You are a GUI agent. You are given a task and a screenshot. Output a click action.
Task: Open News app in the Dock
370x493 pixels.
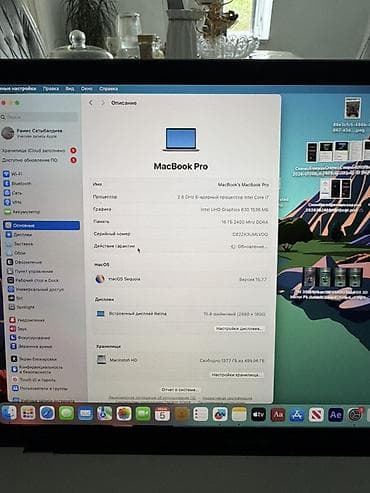316,415
